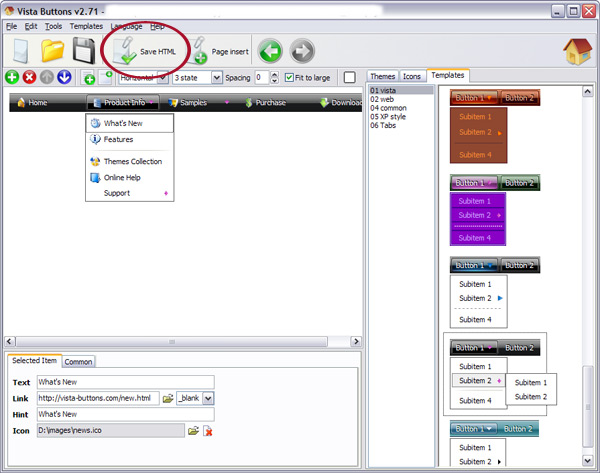Open the _blank target dropdown
Image resolution: width=600 pixels, height=473 pixels.
coord(208,398)
